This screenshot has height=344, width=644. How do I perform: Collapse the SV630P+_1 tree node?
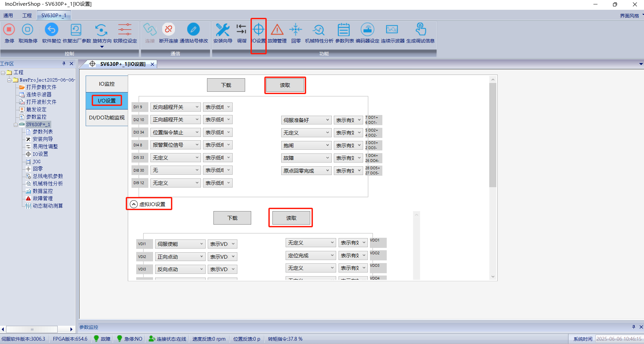click(16, 125)
